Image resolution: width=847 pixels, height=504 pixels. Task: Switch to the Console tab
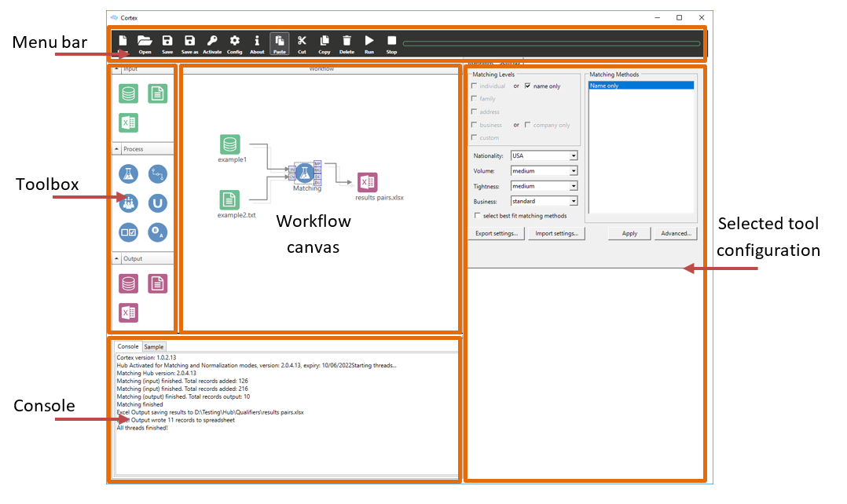pyautogui.click(x=128, y=346)
